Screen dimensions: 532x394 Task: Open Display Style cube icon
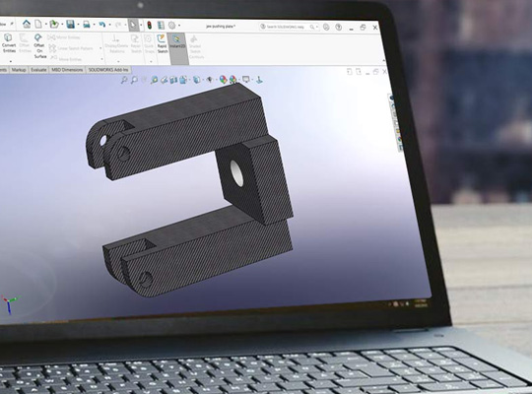pos(197,80)
